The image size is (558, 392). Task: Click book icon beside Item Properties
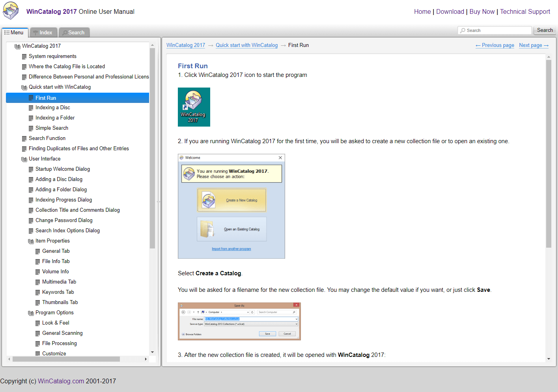[x=31, y=241]
